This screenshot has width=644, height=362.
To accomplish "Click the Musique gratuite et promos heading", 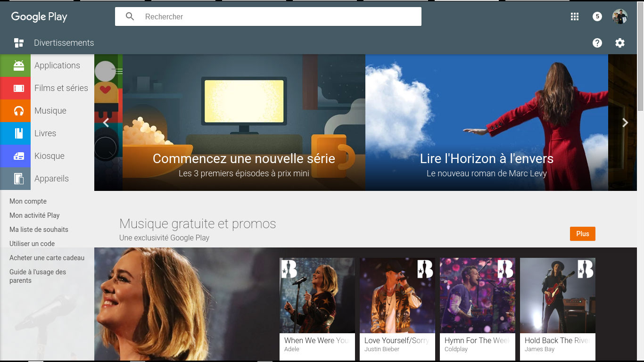I will point(198,223).
